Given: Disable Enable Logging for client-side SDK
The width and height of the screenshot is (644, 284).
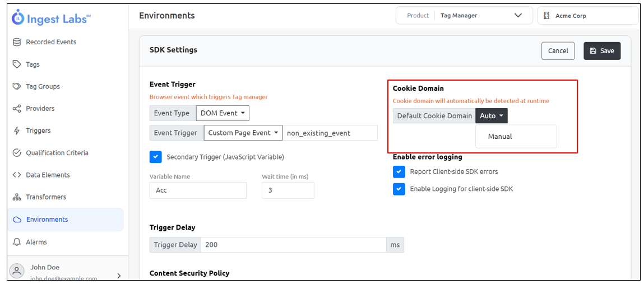Looking at the screenshot, I should tap(399, 189).
